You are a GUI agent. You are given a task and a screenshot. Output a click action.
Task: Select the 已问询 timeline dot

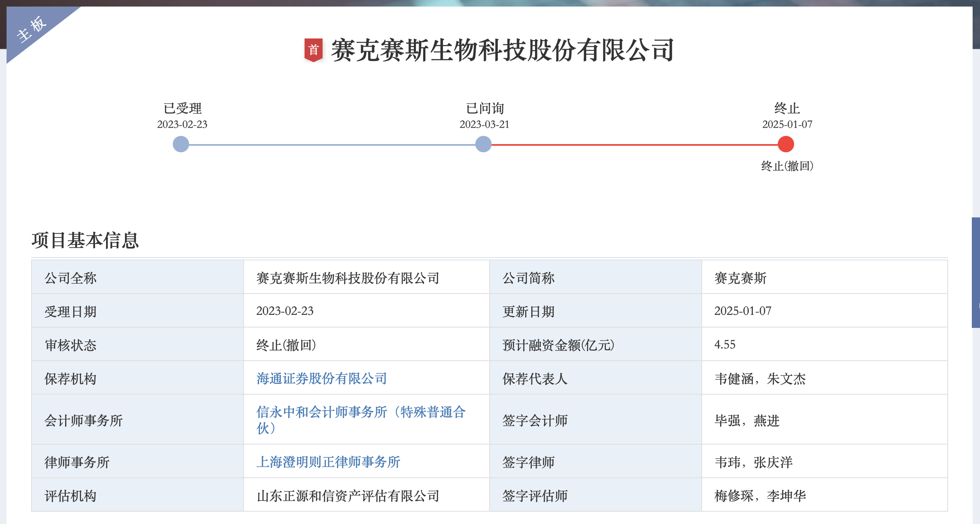coord(483,144)
